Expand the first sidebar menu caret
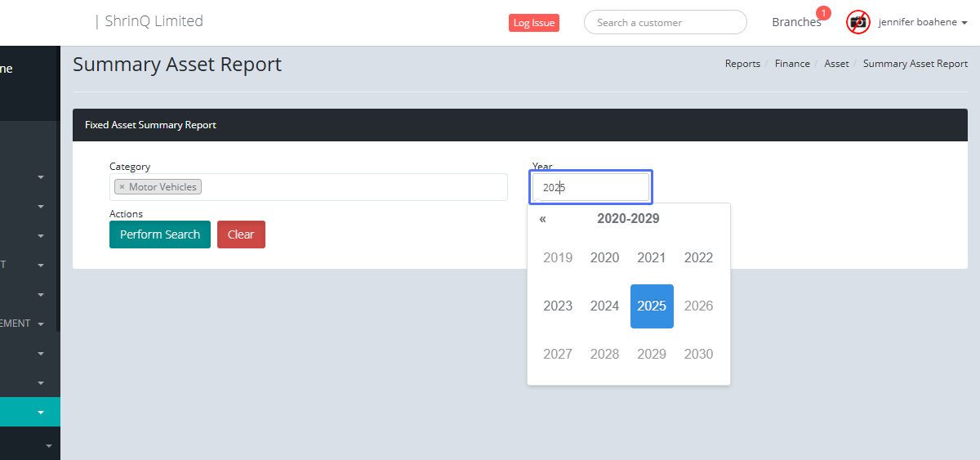 [41, 176]
